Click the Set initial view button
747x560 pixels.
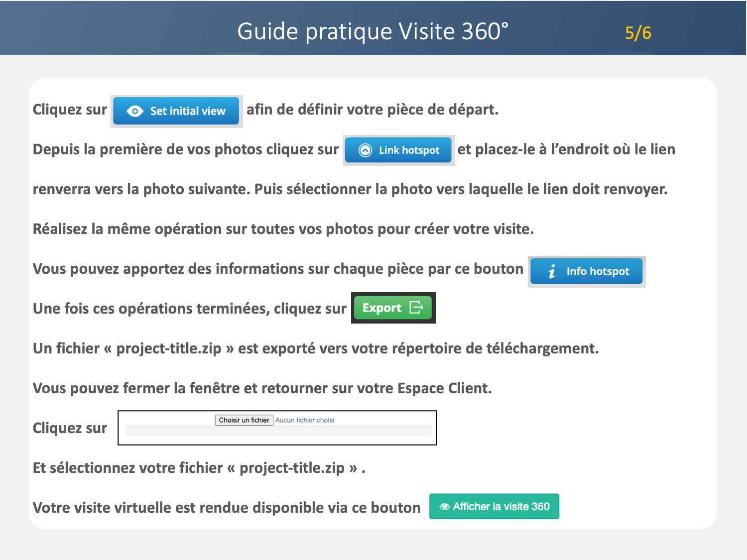click(x=176, y=111)
